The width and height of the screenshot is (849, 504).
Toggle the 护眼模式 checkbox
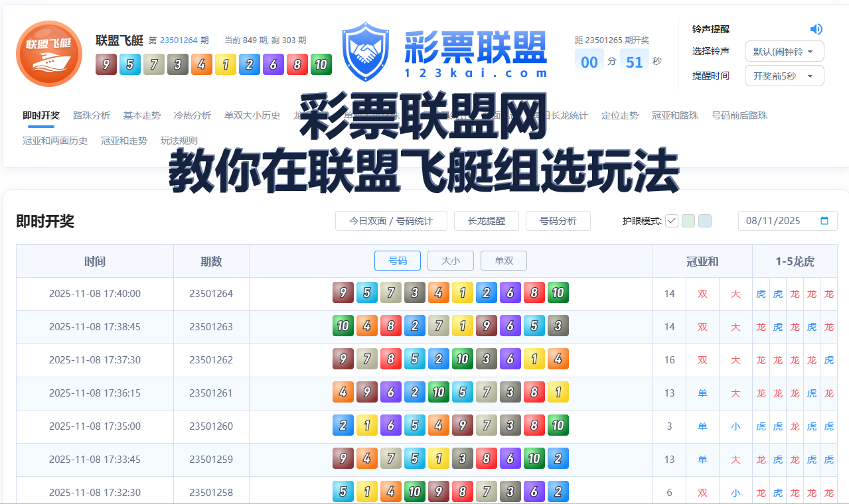click(x=672, y=220)
